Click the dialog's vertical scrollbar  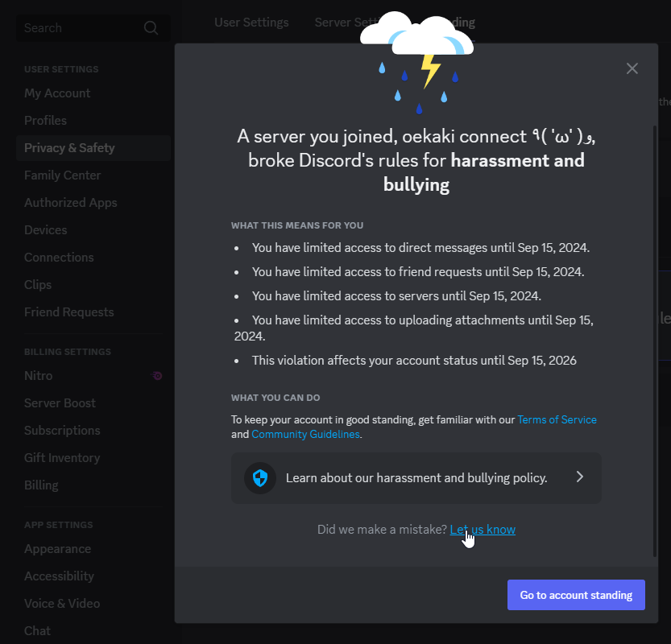point(655,341)
